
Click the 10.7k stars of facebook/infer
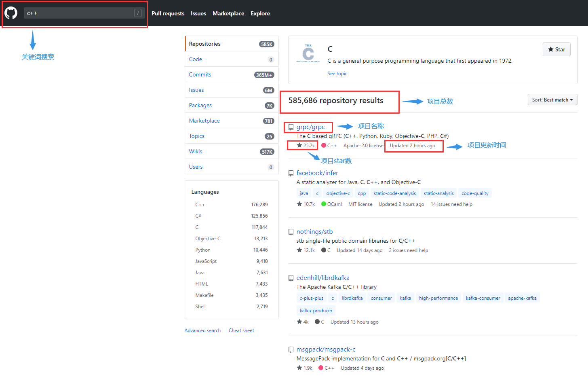coord(306,204)
